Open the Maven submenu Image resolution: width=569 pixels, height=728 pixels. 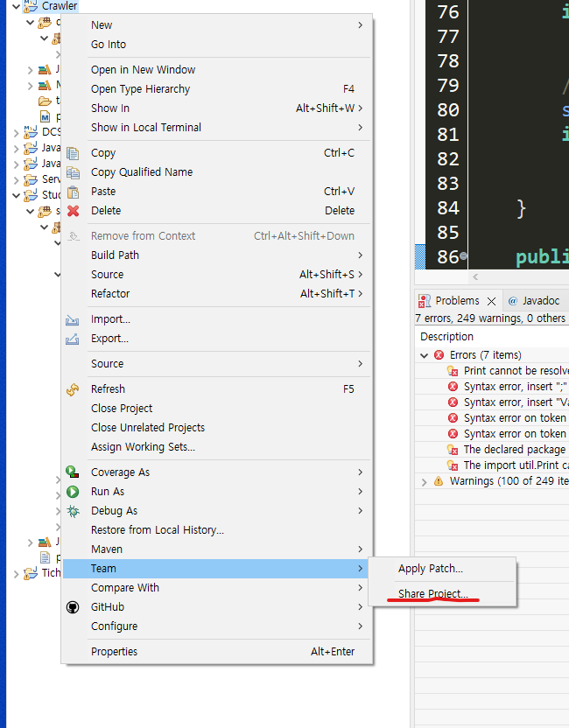(x=216, y=549)
